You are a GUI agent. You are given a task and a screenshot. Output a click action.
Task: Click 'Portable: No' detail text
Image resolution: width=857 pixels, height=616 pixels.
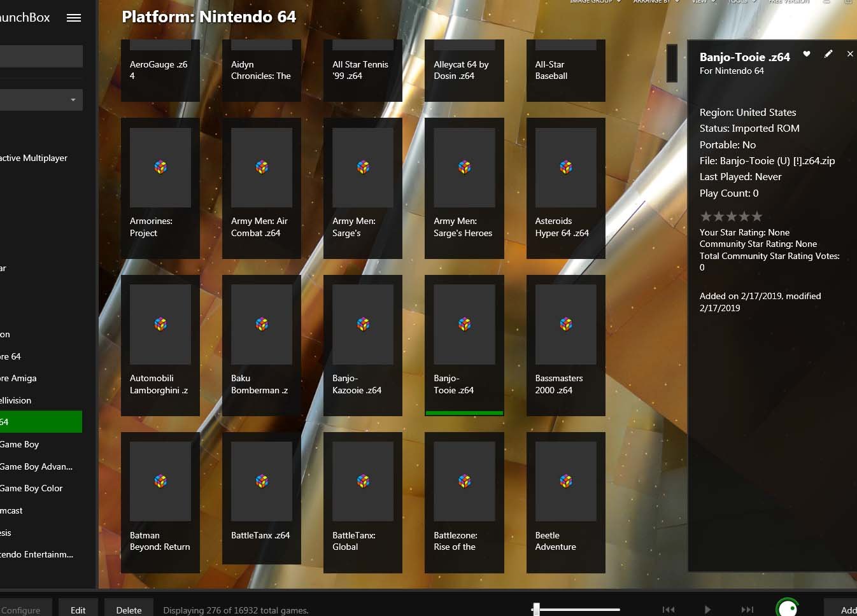click(728, 145)
